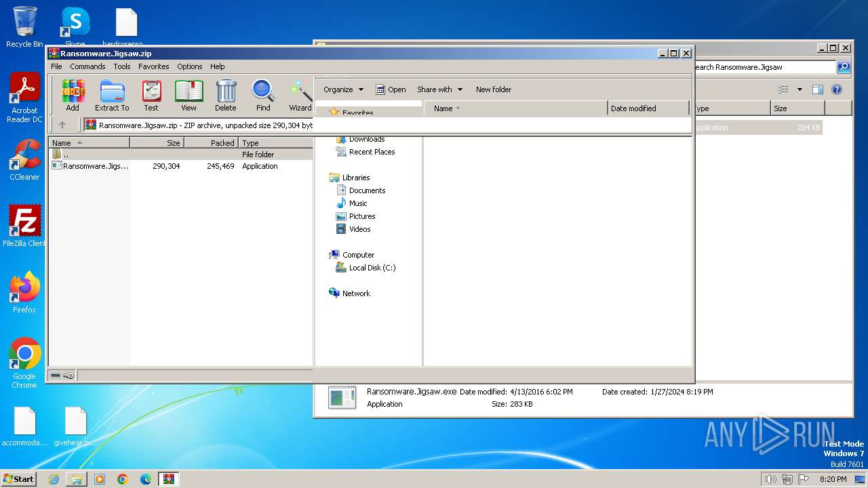
Task: Click the Test archive icon
Action: click(151, 95)
